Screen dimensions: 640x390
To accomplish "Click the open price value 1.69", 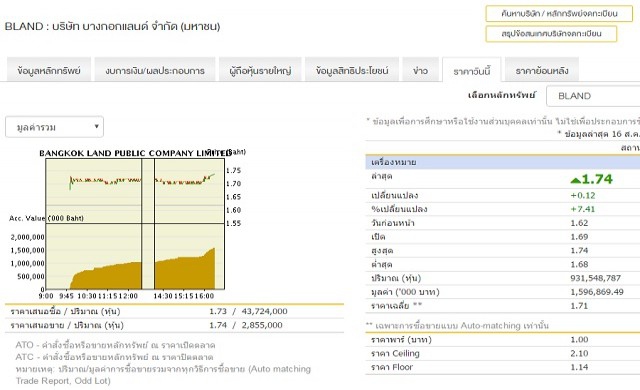I will pos(579,237).
